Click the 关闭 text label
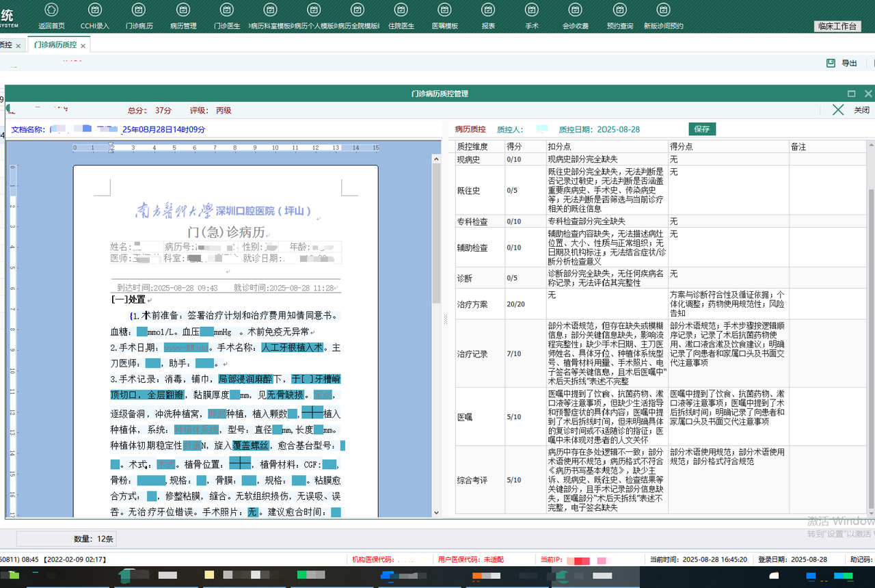Image resolution: width=875 pixels, height=588 pixels. click(861, 110)
